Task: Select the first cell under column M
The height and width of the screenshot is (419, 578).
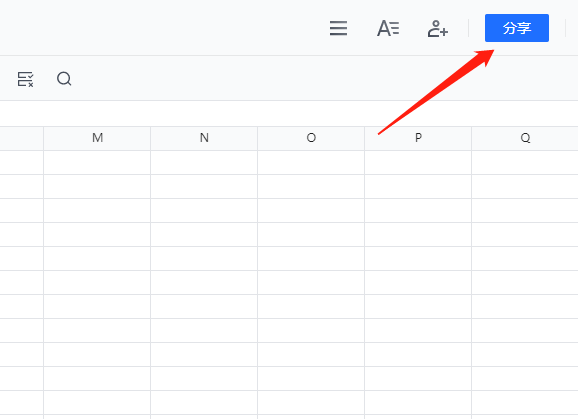Action: click(97, 163)
